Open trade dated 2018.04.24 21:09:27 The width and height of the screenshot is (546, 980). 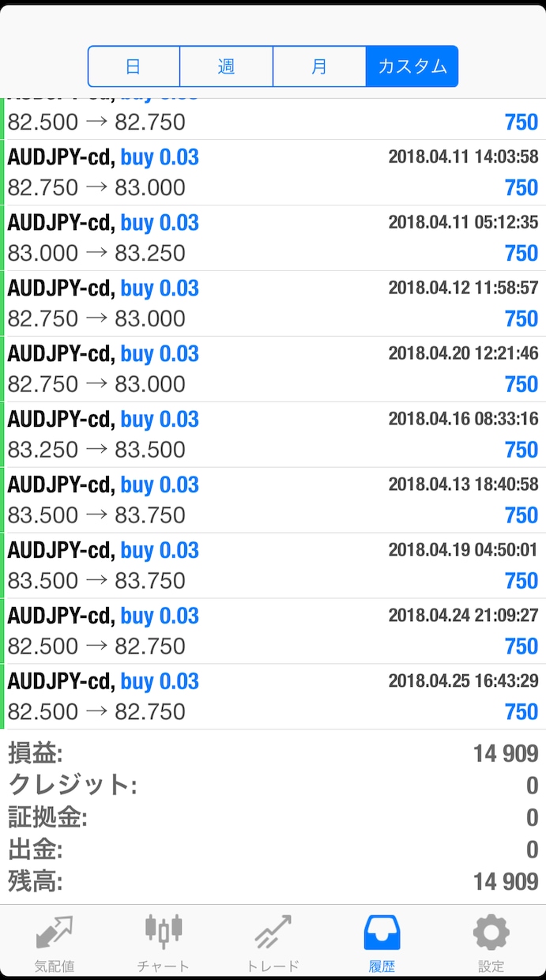click(273, 631)
